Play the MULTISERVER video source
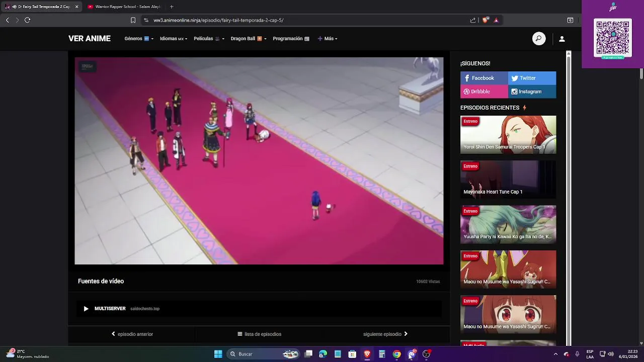This screenshot has height=362, width=644. tap(259, 309)
